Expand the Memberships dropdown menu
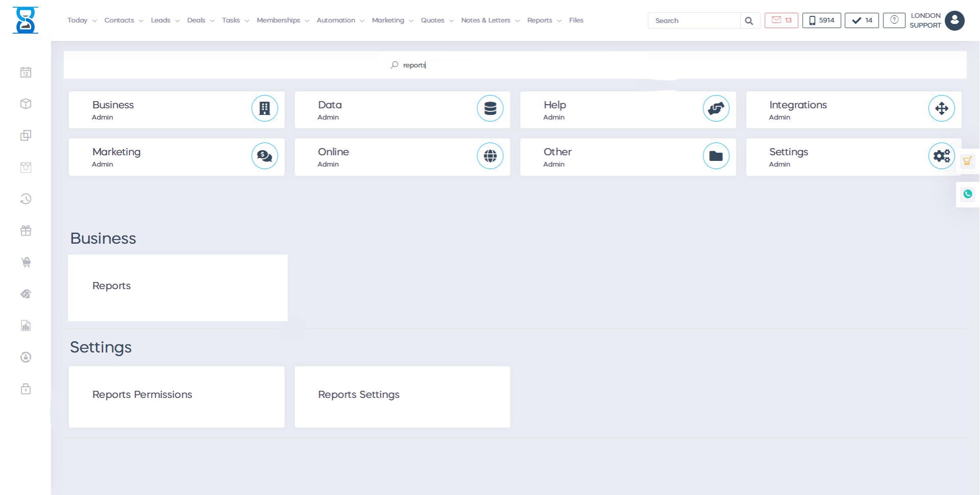Viewport: 980px width, 495px height. [x=283, y=20]
